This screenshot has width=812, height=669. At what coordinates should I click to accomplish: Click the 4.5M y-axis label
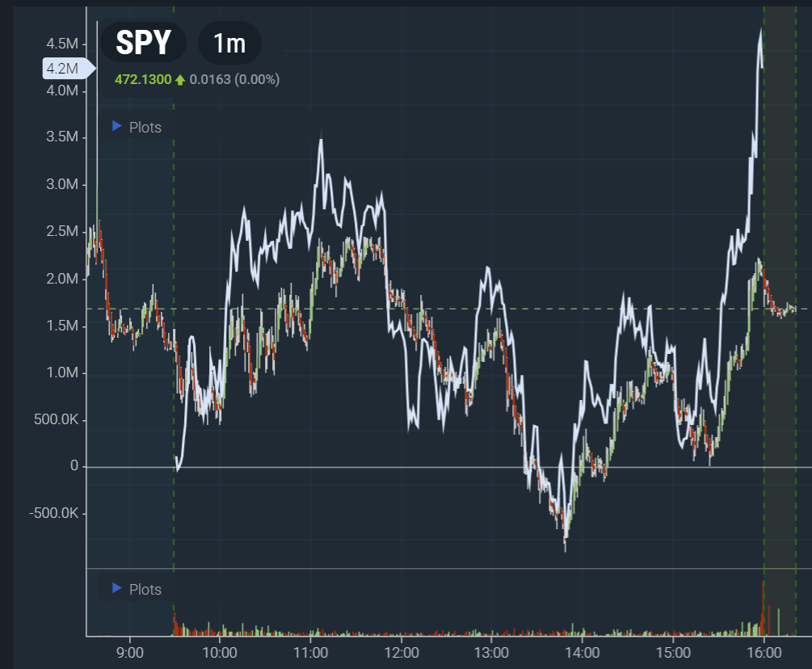tap(62, 44)
